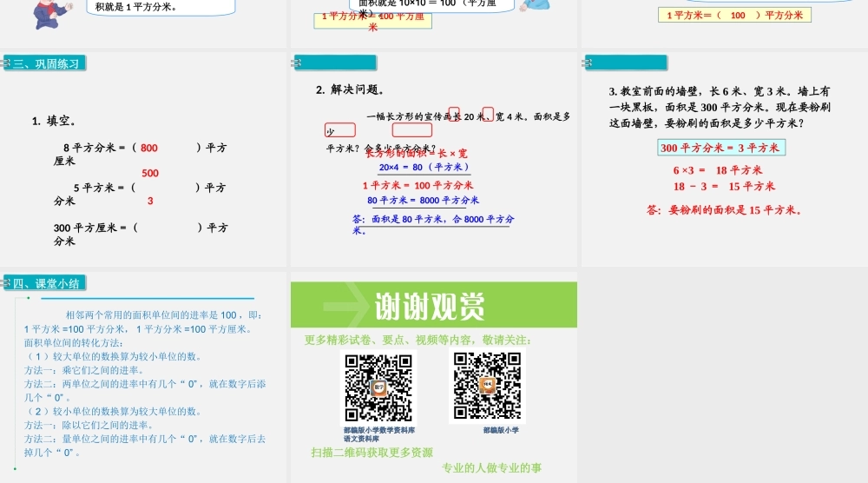Click the teal header bar above question 3
The width and height of the screenshot is (868, 483).
[x=628, y=63]
